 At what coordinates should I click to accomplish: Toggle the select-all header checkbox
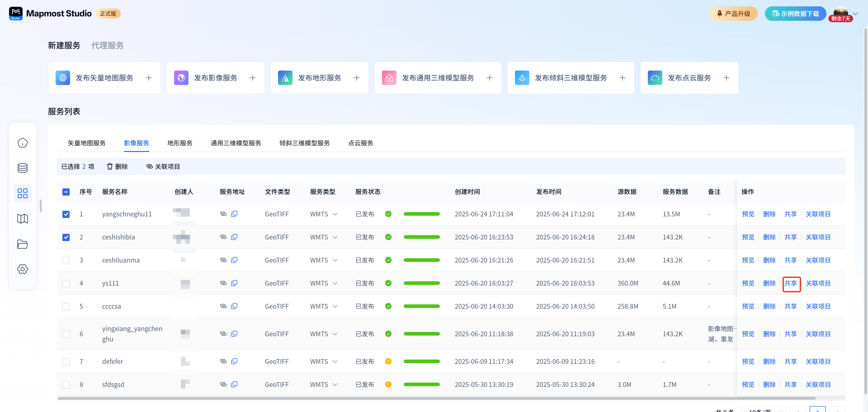(x=66, y=192)
